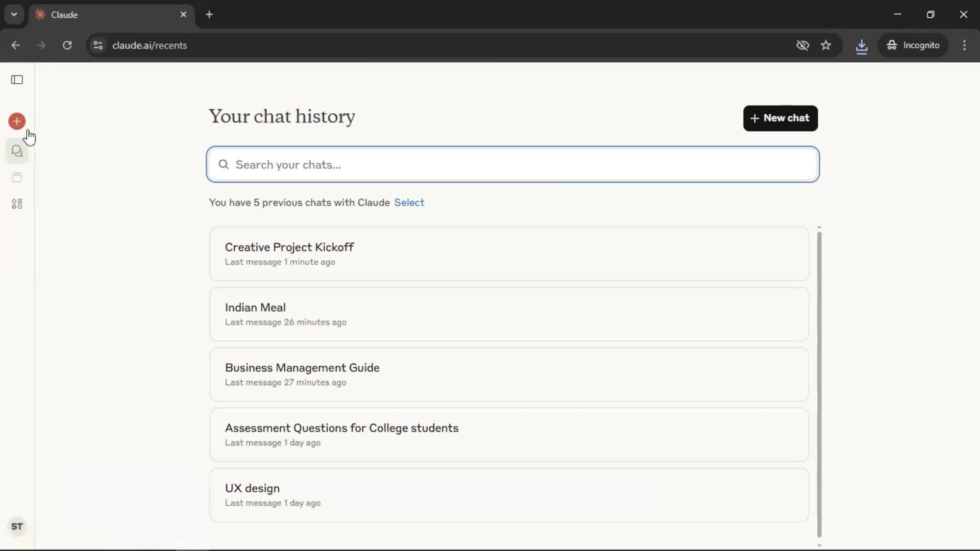980x551 pixels.
Task: Open the Projects icon in the sidebar
Action: tap(17, 178)
